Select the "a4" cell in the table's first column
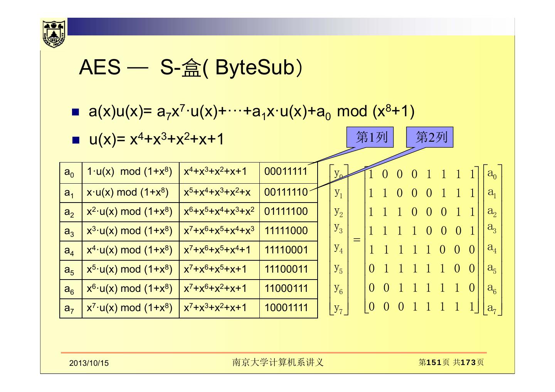This screenshot has height=392, width=555. [x=71, y=251]
